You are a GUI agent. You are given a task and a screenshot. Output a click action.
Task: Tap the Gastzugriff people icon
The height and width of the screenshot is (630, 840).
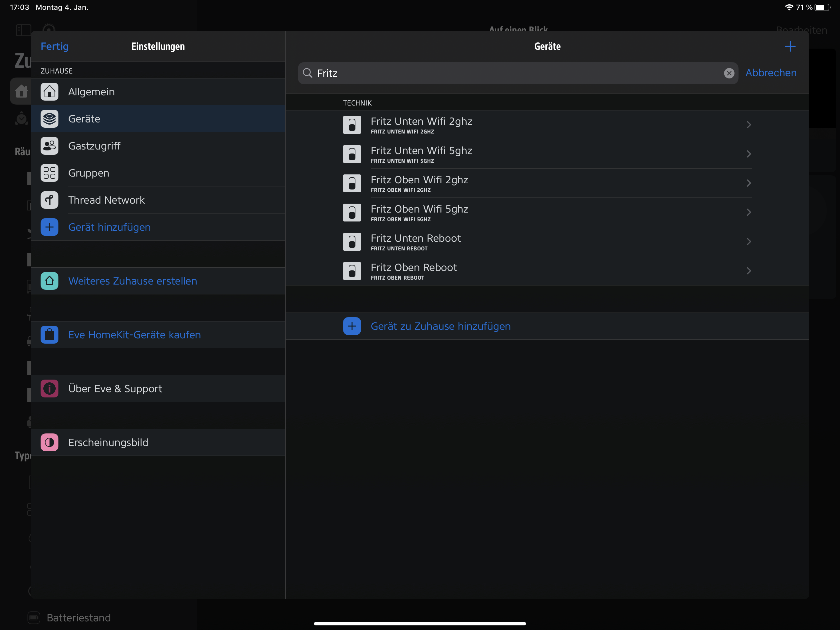(50, 146)
